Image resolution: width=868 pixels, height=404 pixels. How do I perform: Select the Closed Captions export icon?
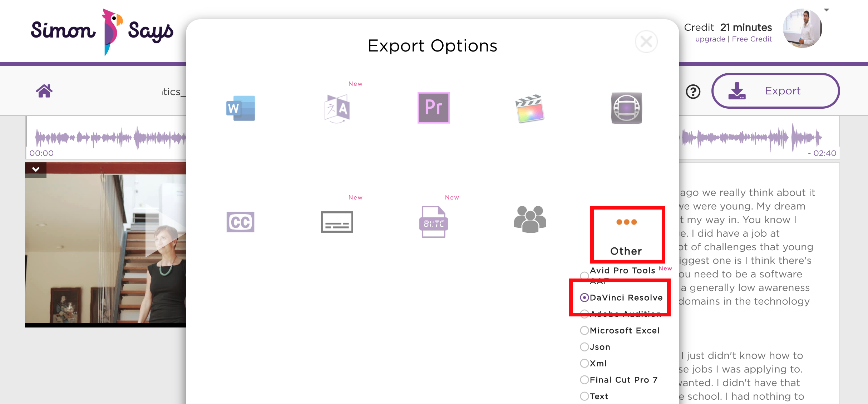[x=241, y=221]
